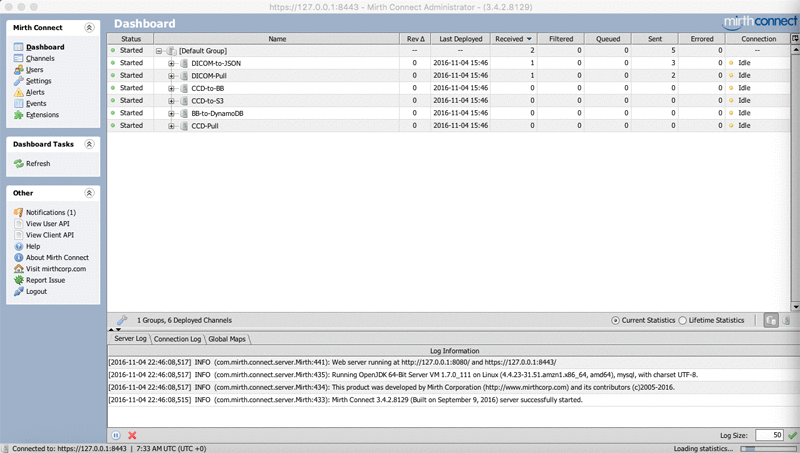This screenshot has width=800, height=453.
Task: Expand the BB-to-DynamoDB channel row
Action: point(171,113)
